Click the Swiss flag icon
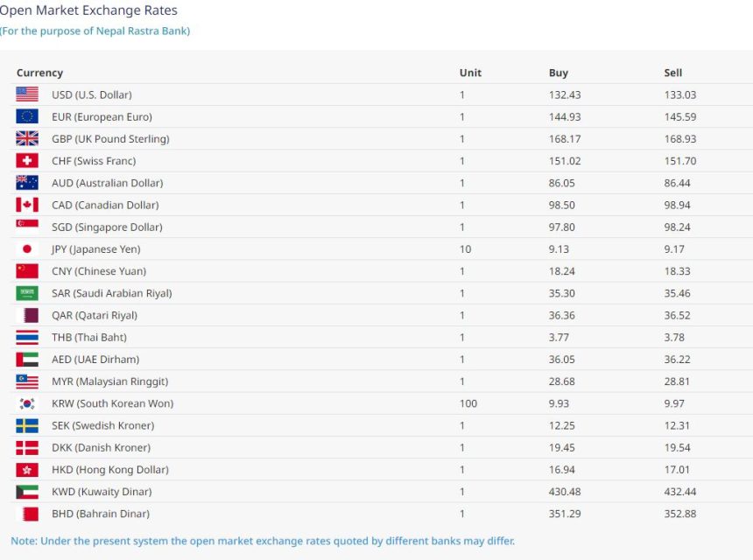This screenshot has width=753, height=560. pos(27,161)
